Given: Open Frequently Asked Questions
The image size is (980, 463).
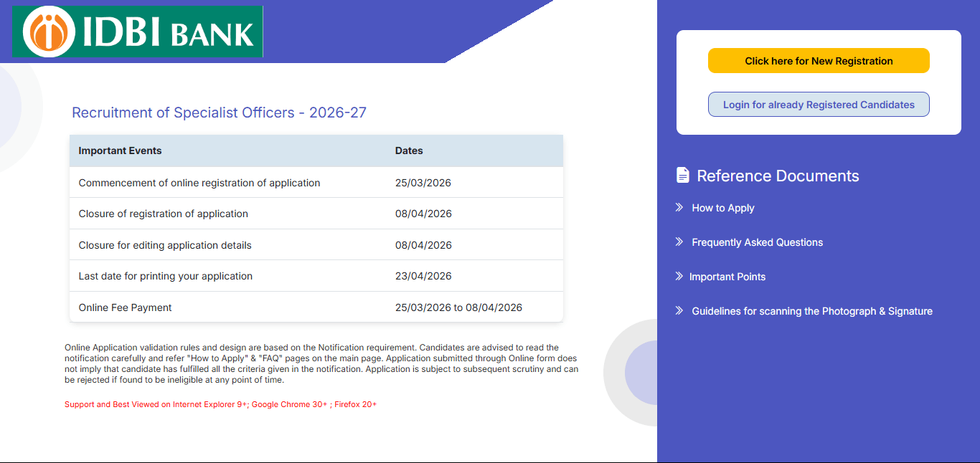Looking at the screenshot, I should (757, 242).
